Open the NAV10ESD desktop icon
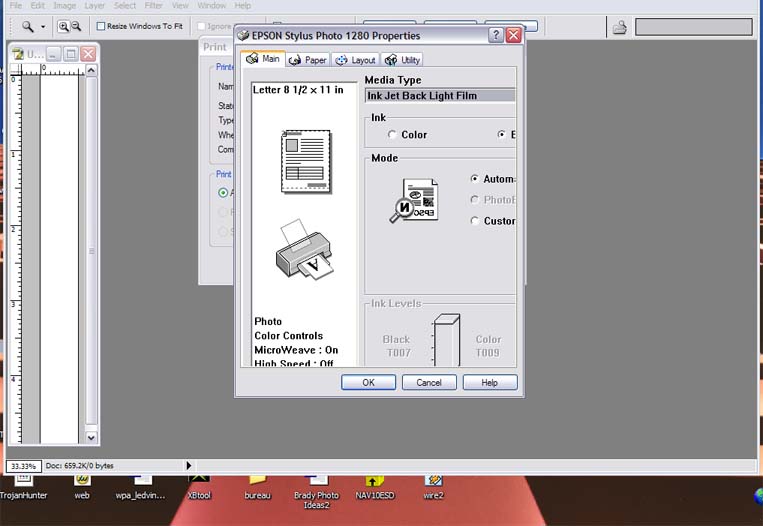763x526 pixels. [375, 488]
